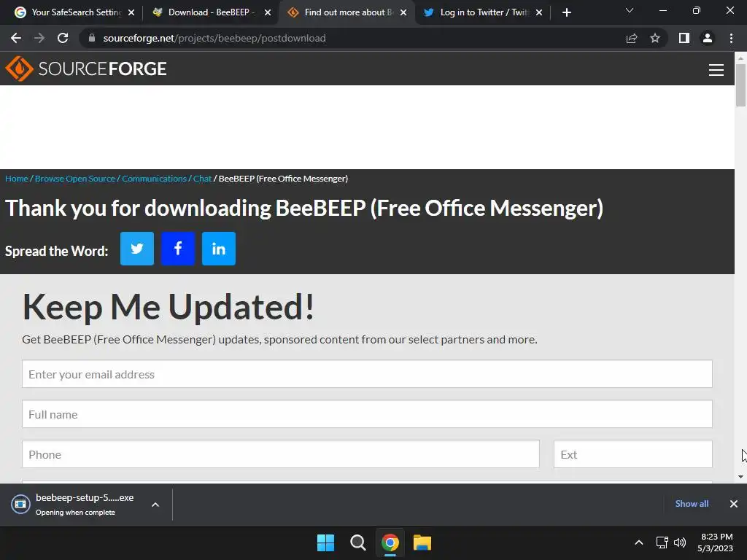This screenshot has width=747, height=560.
Task: Click the Phone field
Action: (281, 454)
